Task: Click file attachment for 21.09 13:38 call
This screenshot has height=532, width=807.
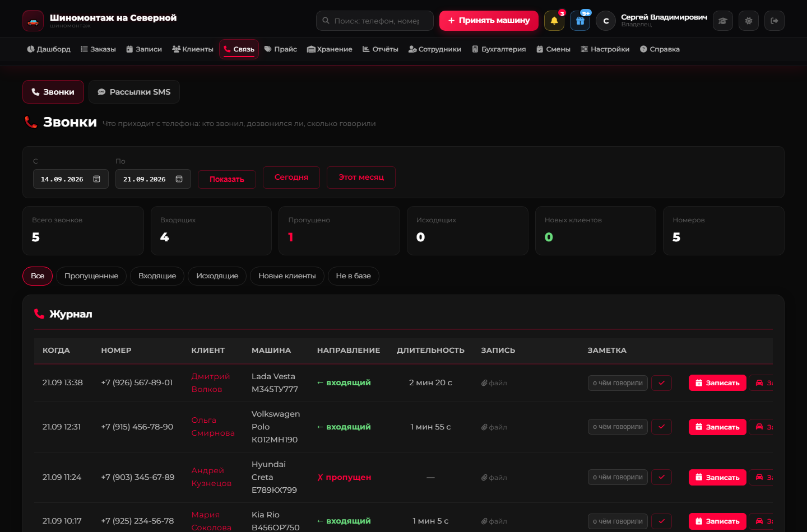Action: (494, 383)
